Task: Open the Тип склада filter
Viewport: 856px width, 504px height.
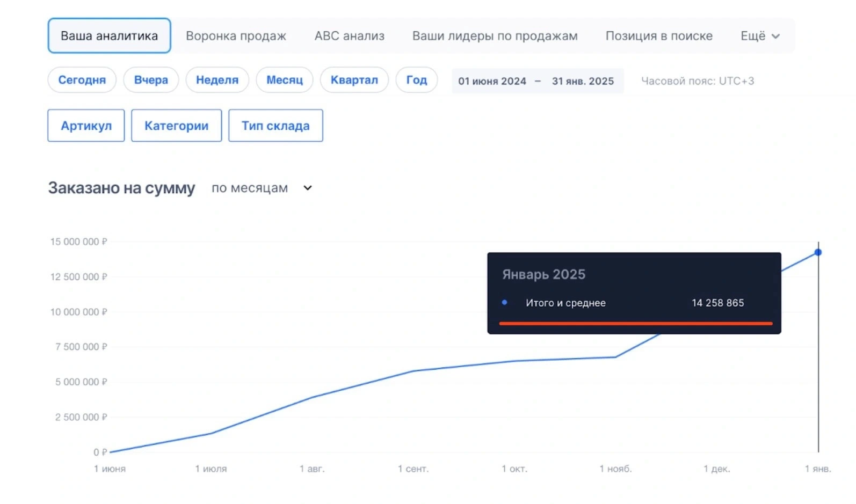Action: (x=275, y=126)
